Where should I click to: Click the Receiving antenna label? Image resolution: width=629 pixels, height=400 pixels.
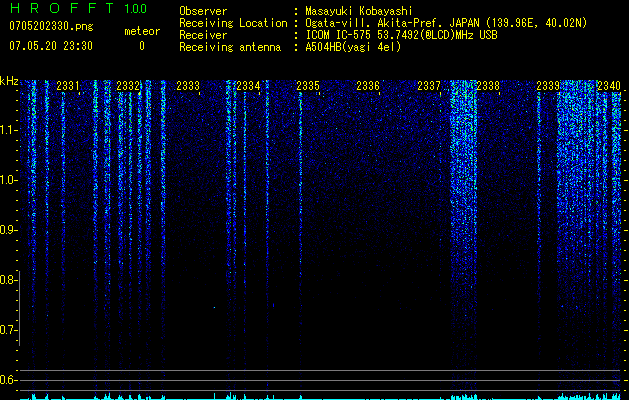[230, 47]
